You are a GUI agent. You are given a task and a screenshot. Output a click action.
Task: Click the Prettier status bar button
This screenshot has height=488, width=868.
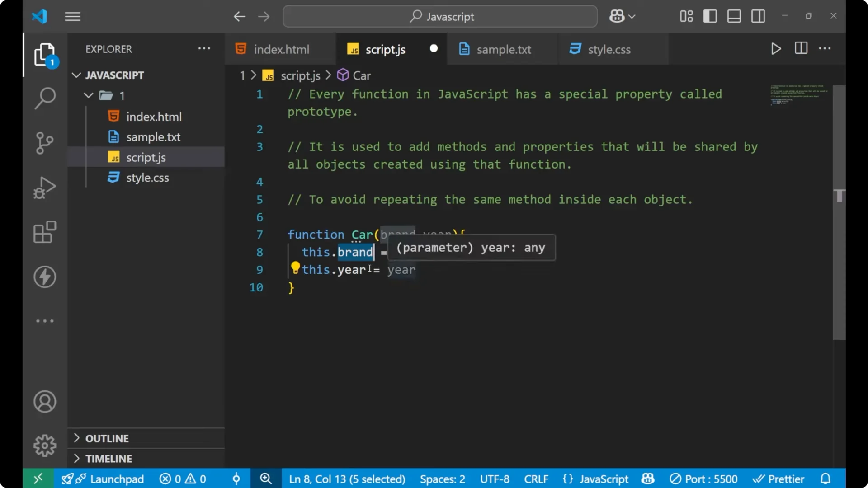coord(778,479)
